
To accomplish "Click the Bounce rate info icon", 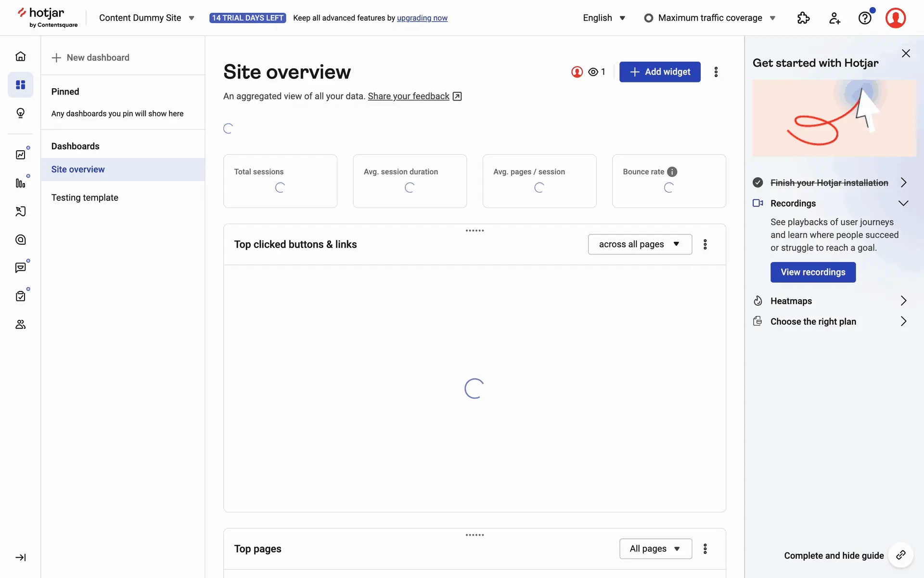I will click(672, 172).
